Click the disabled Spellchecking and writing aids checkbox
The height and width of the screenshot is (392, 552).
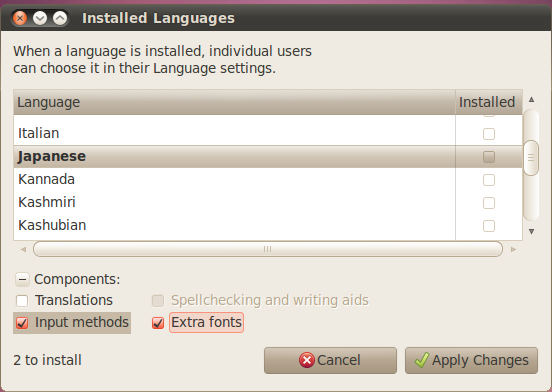[158, 301]
